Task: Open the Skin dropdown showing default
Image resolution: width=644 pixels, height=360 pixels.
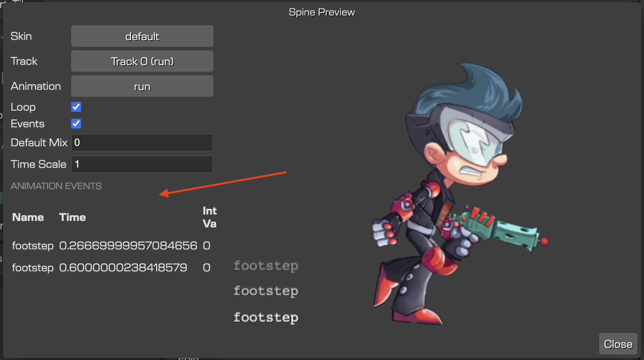Action: (x=142, y=36)
